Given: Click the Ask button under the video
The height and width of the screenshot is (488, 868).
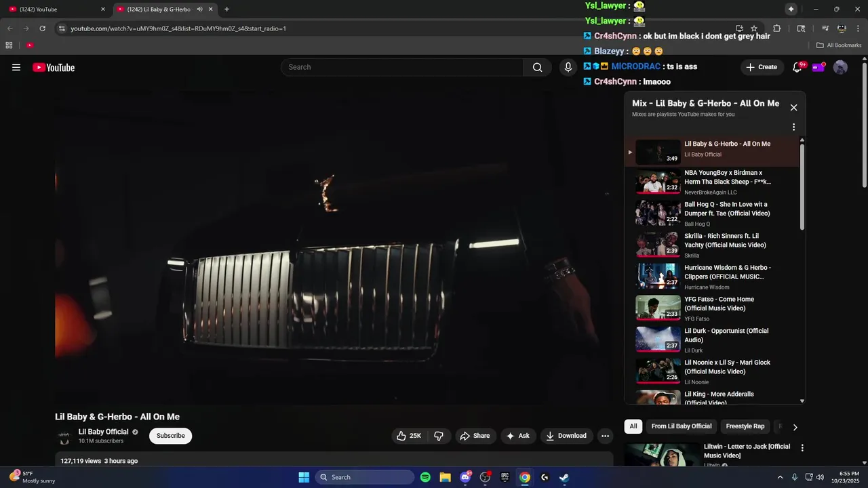Looking at the screenshot, I should tap(517, 436).
